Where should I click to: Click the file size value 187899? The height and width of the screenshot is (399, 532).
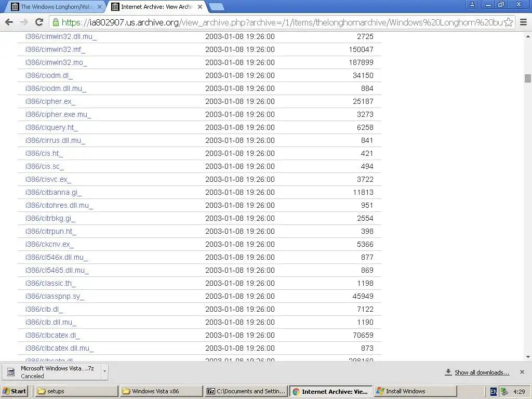(x=361, y=62)
